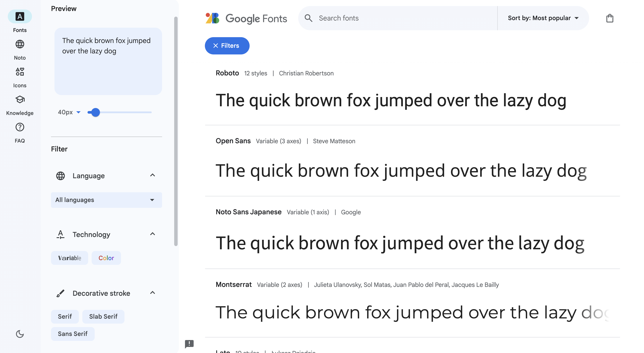Enable the Slab Serif filter chip
The image size is (644, 353).
pyautogui.click(x=103, y=316)
